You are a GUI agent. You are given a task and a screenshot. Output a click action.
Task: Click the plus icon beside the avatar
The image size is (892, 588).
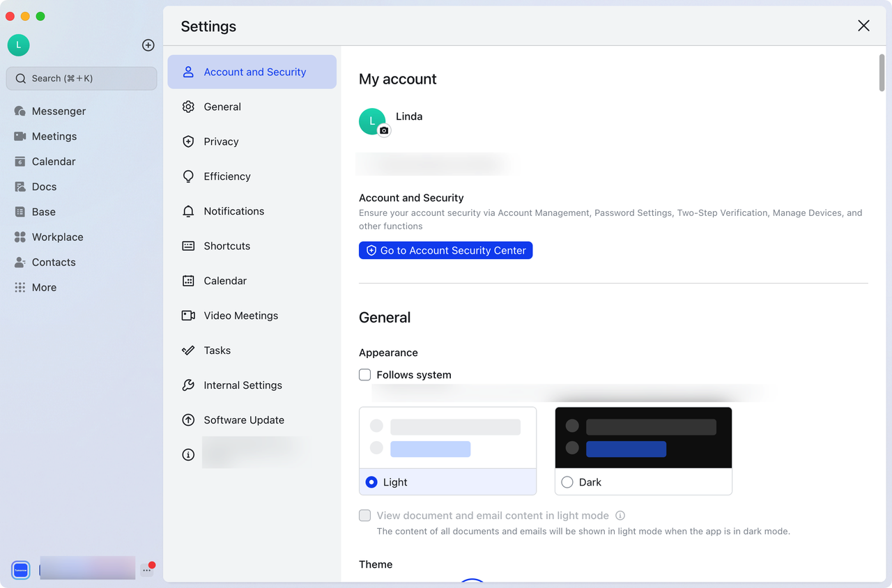[148, 45]
